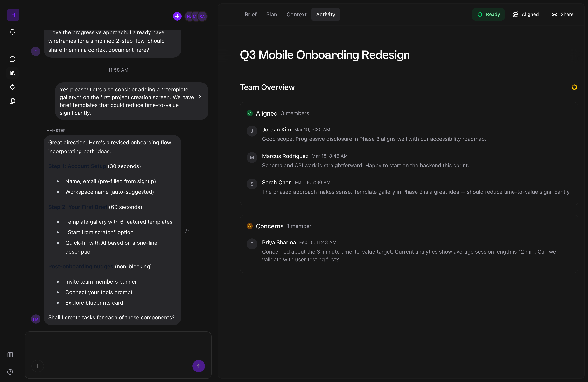The width and height of the screenshot is (588, 382).
Task: Click the purple plus button to add members
Action: pyautogui.click(x=177, y=16)
